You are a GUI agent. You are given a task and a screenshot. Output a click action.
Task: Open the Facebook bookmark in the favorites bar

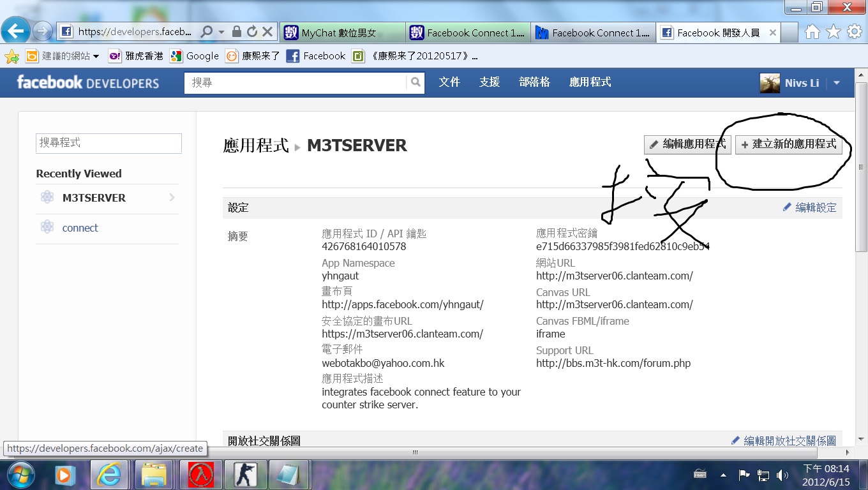click(316, 56)
